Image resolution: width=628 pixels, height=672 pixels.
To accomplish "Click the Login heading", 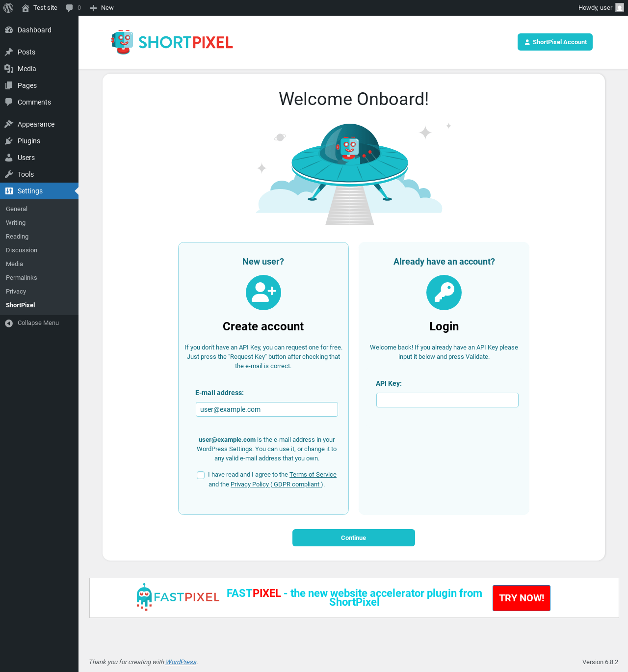I will coord(444,326).
